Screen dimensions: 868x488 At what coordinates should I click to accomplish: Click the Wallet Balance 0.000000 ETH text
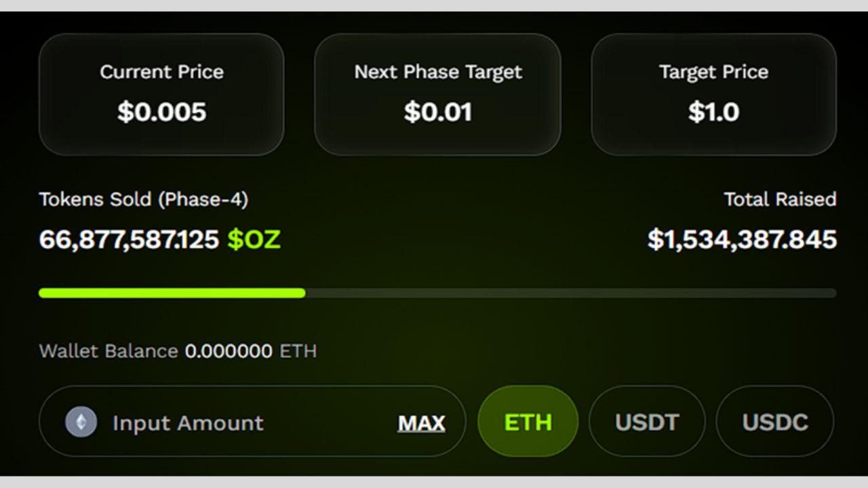click(x=178, y=351)
